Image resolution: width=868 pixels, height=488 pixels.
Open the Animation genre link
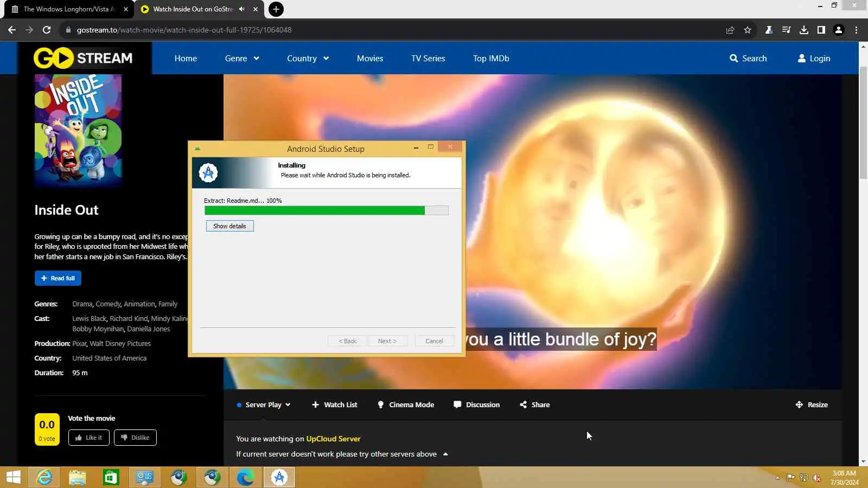point(139,304)
